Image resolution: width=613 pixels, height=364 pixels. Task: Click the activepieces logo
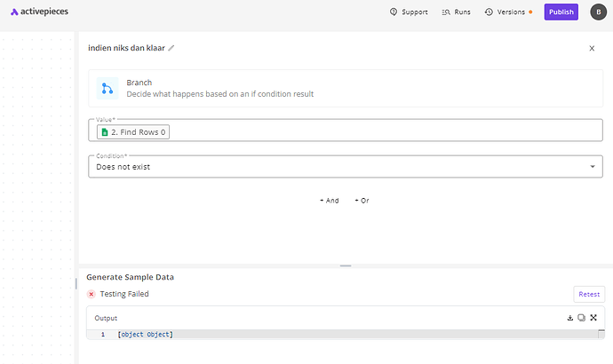click(39, 12)
